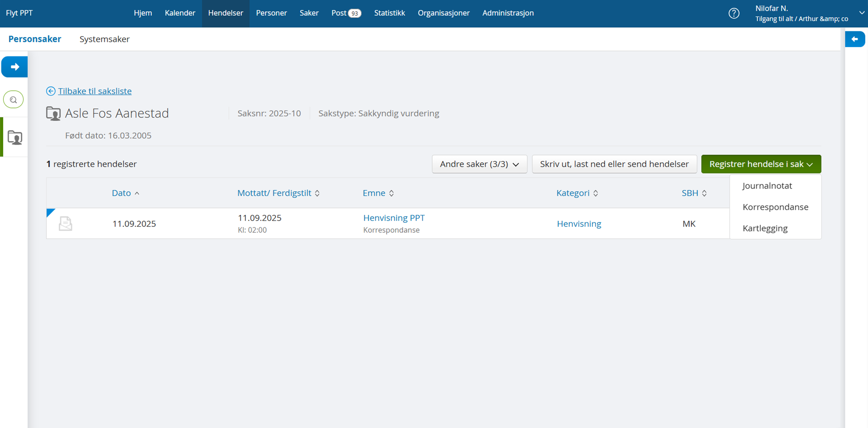Click the Post unread count badge
This screenshot has height=428, width=868.
pyautogui.click(x=355, y=14)
